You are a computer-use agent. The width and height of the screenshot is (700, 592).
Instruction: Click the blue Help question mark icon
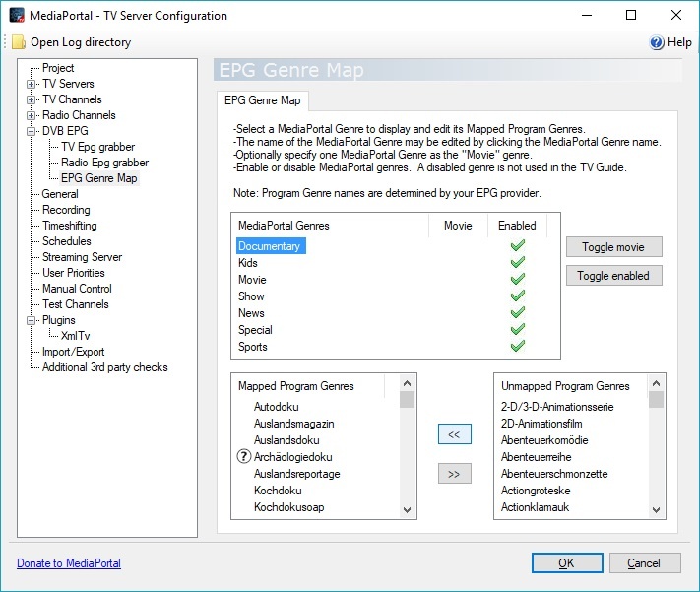pyautogui.click(x=657, y=42)
